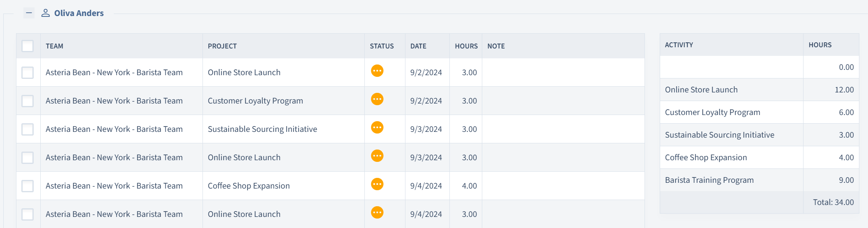Viewport: 868px width, 228px height.
Task: Click pending status icon for Coffee Shop Expansion
Action: pyautogui.click(x=377, y=184)
